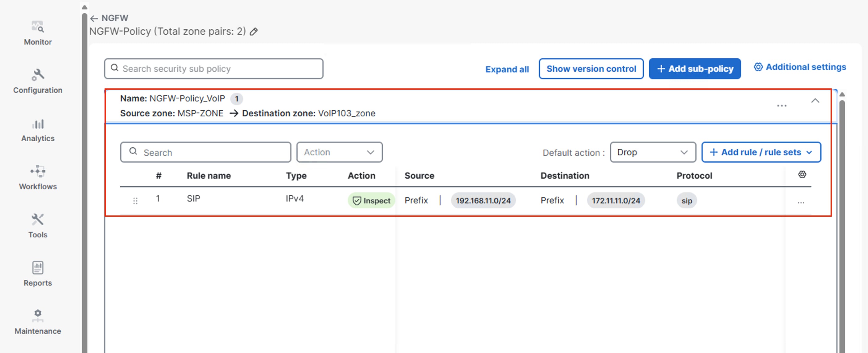Click the Destination column header
The height and width of the screenshot is (353, 868).
(565, 176)
